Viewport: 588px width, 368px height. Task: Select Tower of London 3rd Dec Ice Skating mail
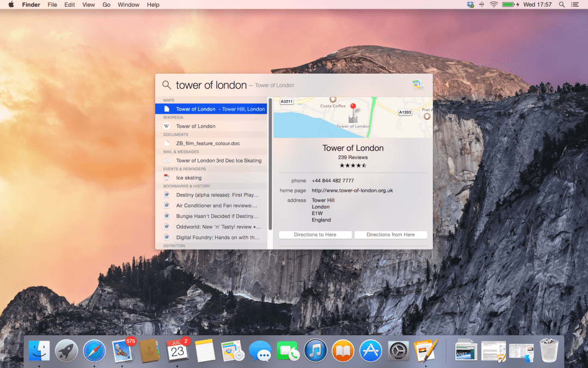click(211, 160)
